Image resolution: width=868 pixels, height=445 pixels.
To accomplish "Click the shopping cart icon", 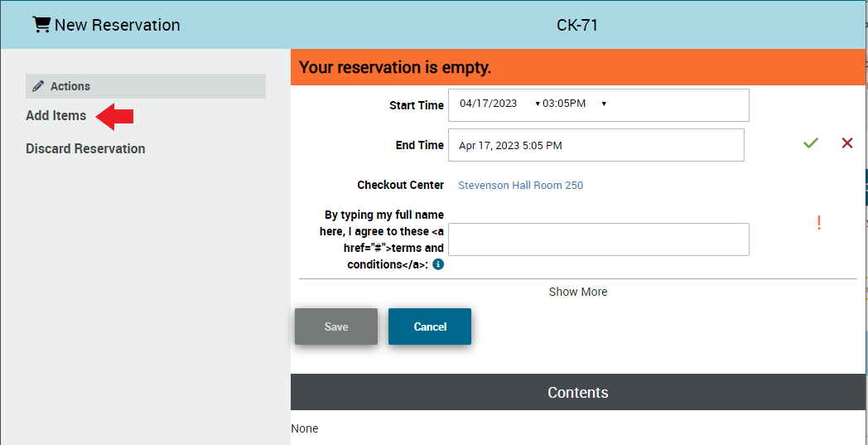I will coord(41,25).
